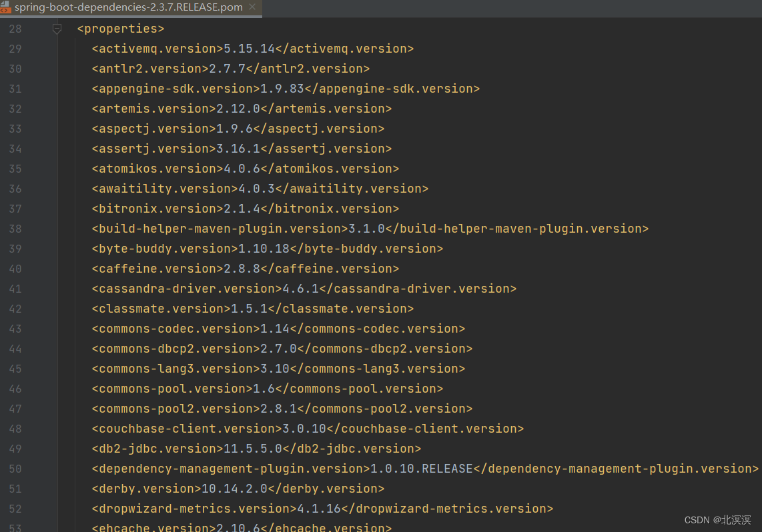Image resolution: width=762 pixels, height=532 pixels.
Task: Click the CSDN watermark text
Action: 719,519
